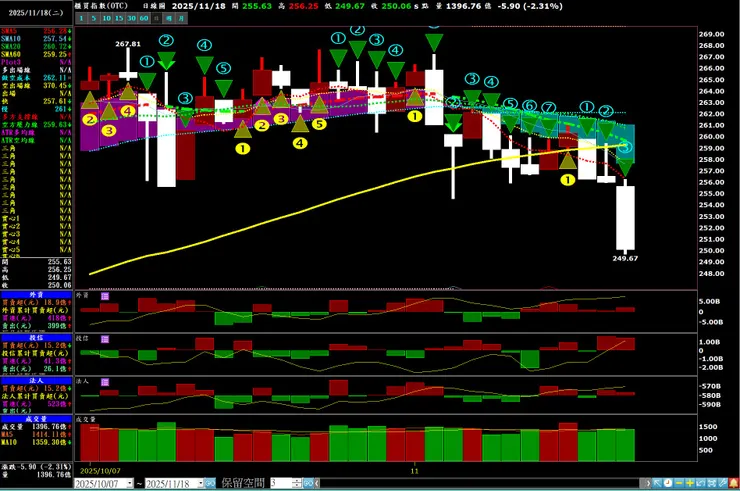The height and width of the screenshot is (491, 740).
Task: Click the clock history icon
Action: click(668, 483)
